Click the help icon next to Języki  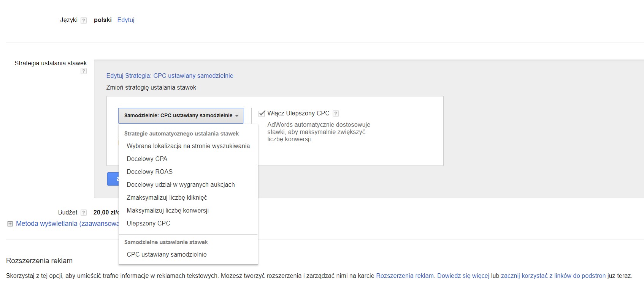tap(84, 20)
